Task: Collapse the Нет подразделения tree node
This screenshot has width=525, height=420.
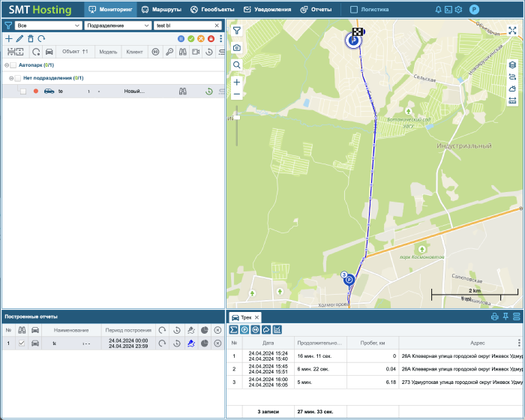Action: coord(11,78)
